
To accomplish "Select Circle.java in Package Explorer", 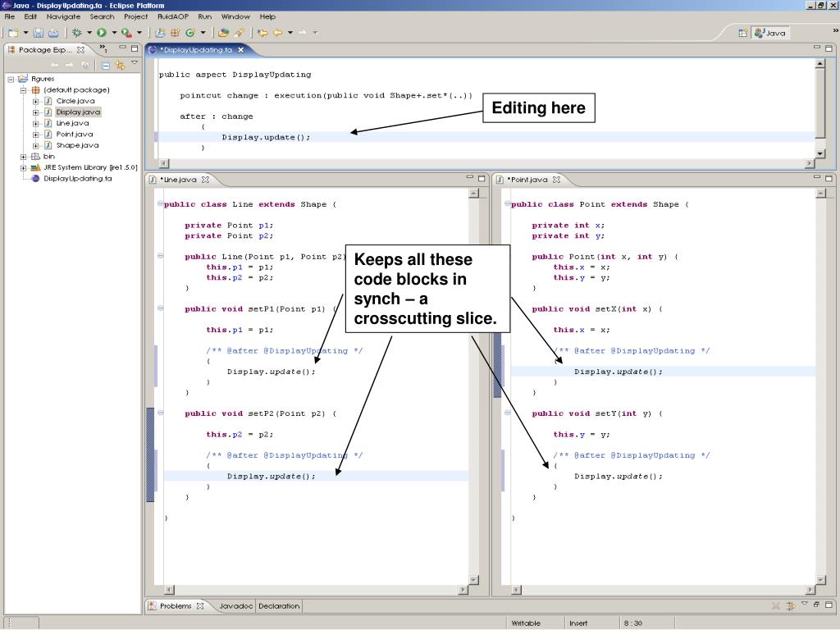I will pyautogui.click(x=75, y=101).
